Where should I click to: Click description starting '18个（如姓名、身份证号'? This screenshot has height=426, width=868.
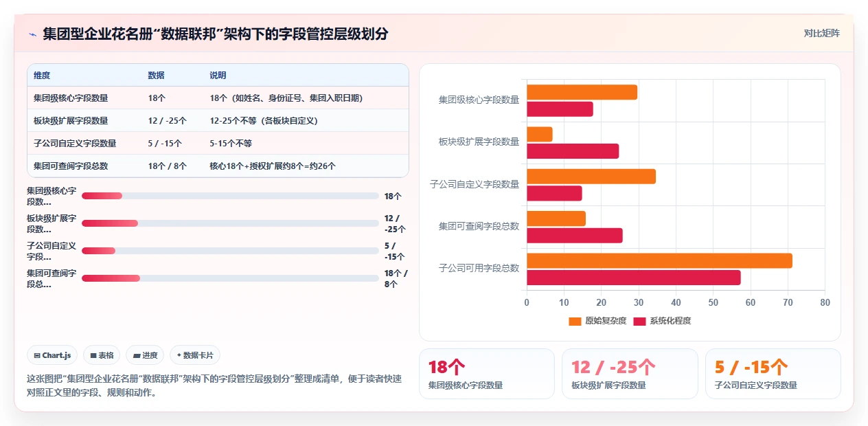click(x=286, y=98)
